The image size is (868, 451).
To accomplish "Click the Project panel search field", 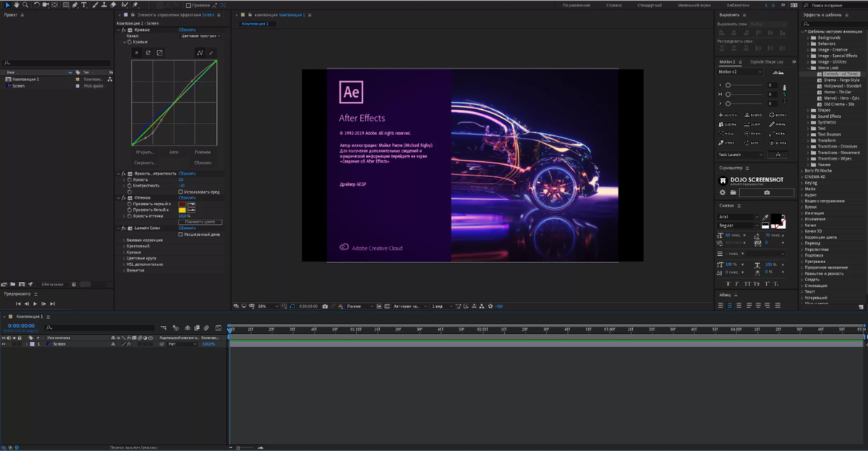I will pyautogui.click(x=58, y=64).
